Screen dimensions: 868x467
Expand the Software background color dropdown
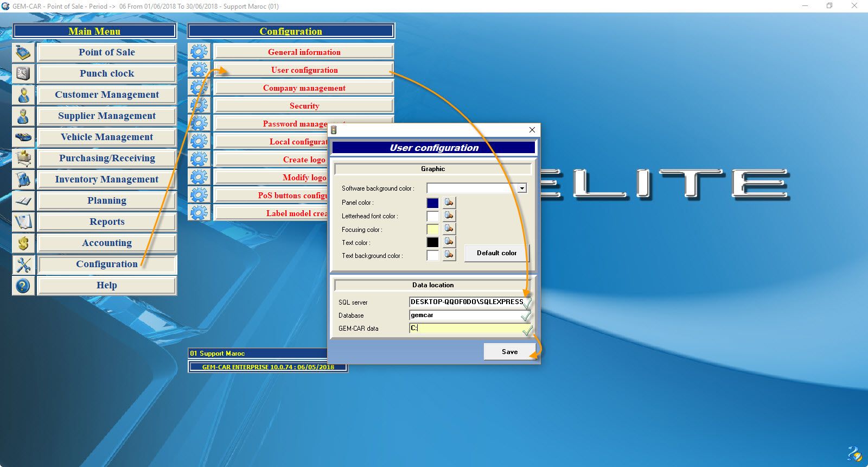pos(522,188)
